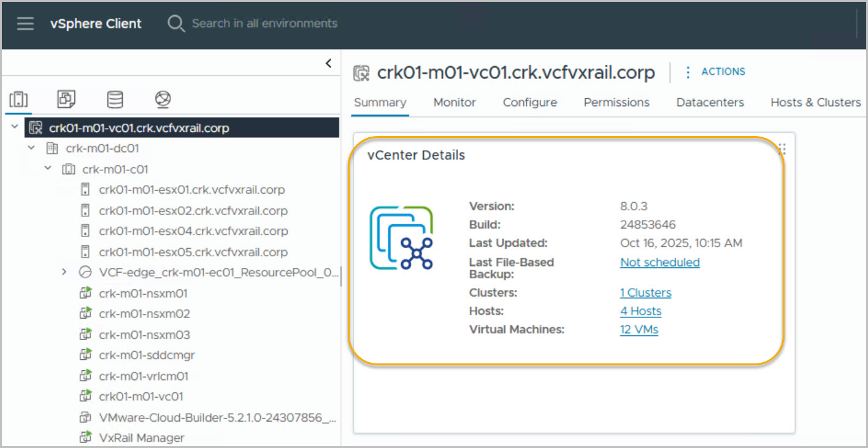Open the Hosts & Clusters tab
The image size is (868, 448).
(816, 103)
